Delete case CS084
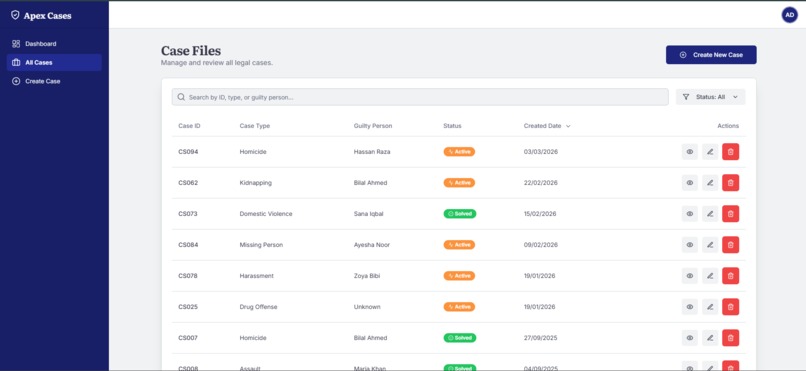Image resolution: width=806 pixels, height=371 pixels. click(x=730, y=245)
